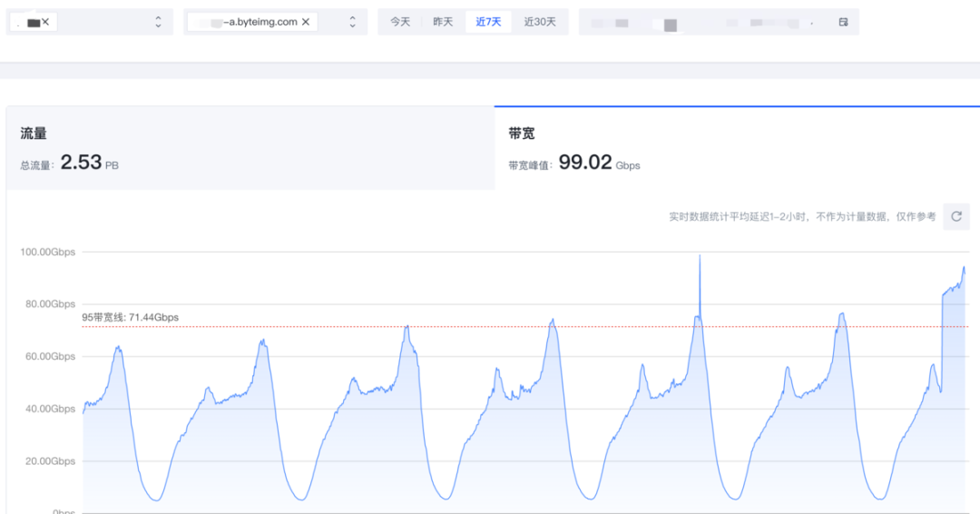980x514 pixels.
Task: Select the 今天 time range
Action: (401, 22)
